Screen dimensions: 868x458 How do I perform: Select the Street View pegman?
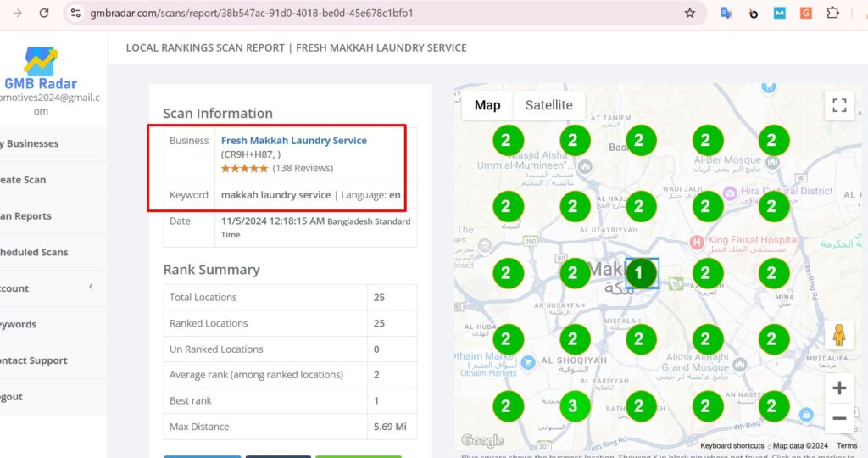click(x=839, y=335)
